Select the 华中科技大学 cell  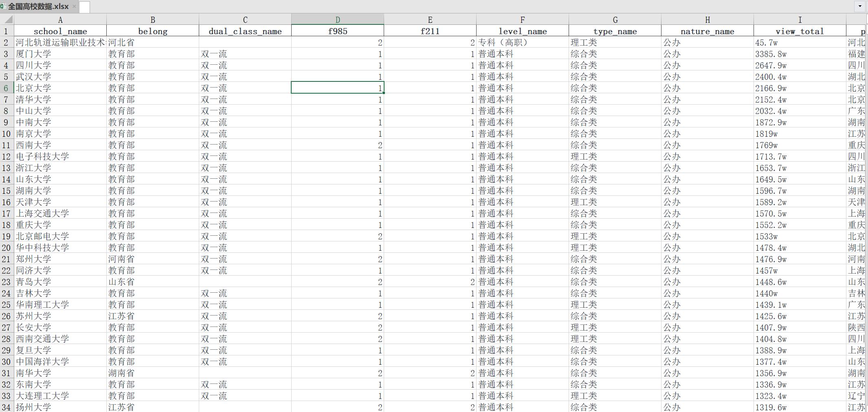pos(60,248)
